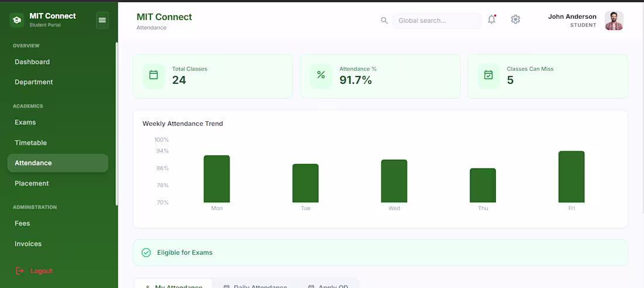Click the John Anderson user name
The width and height of the screenshot is (644, 288).
point(572,17)
